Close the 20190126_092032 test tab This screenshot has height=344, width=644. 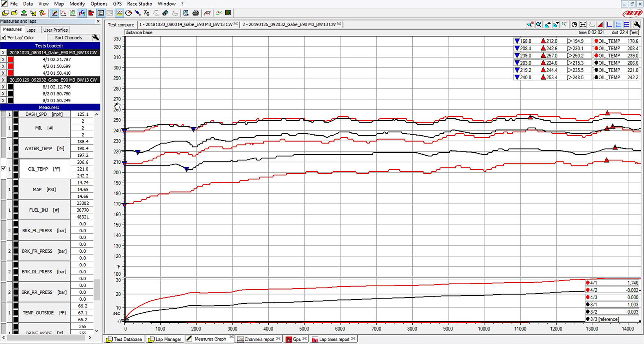point(339,24)
